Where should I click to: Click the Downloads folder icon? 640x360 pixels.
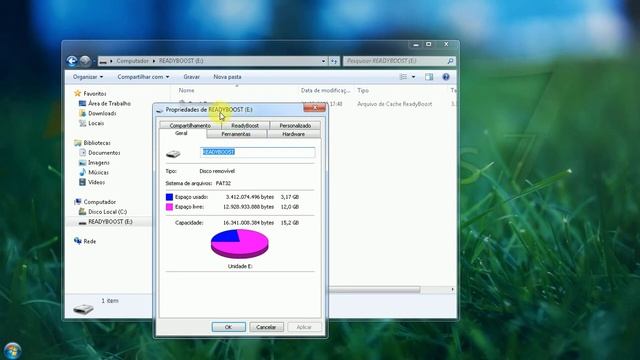point(82,113)
